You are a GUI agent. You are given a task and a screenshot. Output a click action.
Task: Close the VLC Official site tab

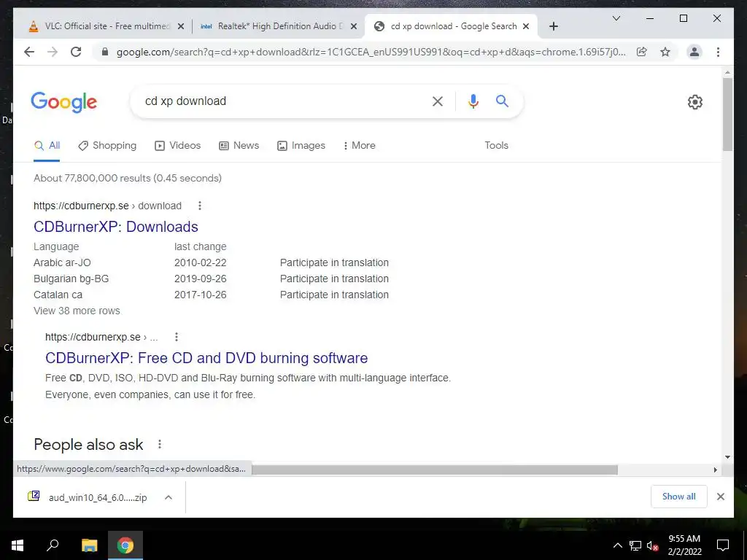pos(181,27)
